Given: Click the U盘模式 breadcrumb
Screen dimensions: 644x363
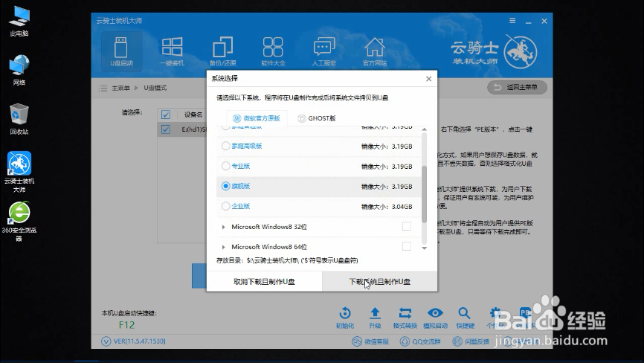Looking at the screenshot, I should click(155, 88).
